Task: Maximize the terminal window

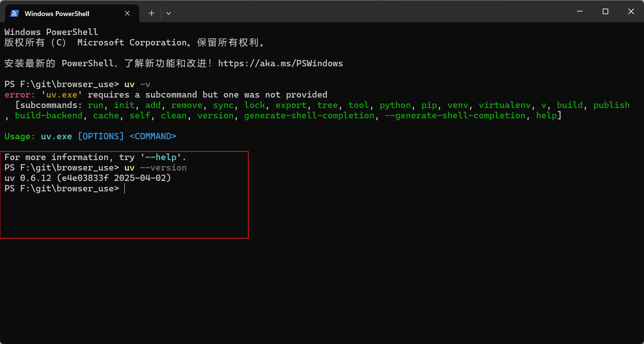Action: pyautogui.click(x=605, y=12)
